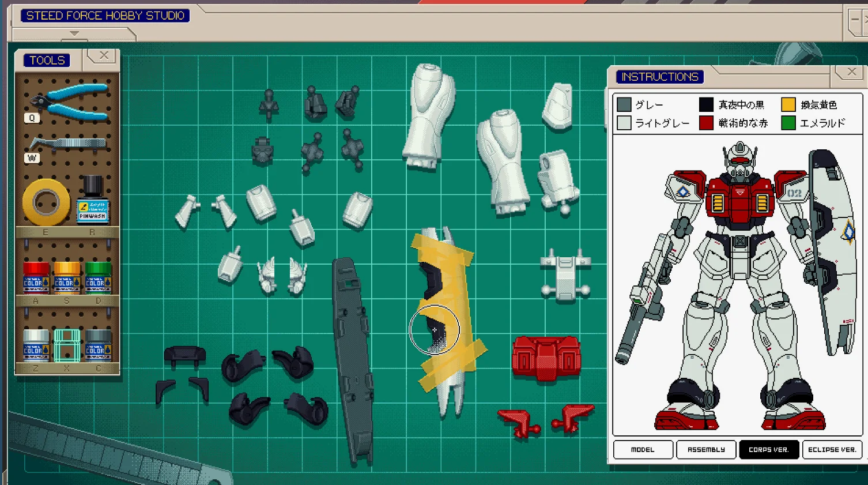Image resolution: width=868 pixels, height=485 pixels.
Task: Click the 換気黄色 yellow swatch
Action: [788, 104]
